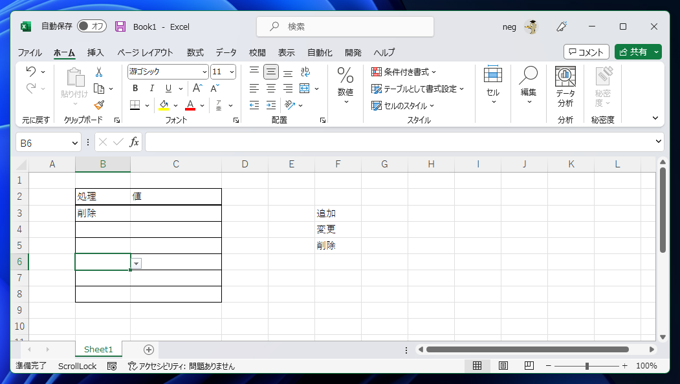
Task: Toggle the AutoSave switch
Action: [92, 26]
